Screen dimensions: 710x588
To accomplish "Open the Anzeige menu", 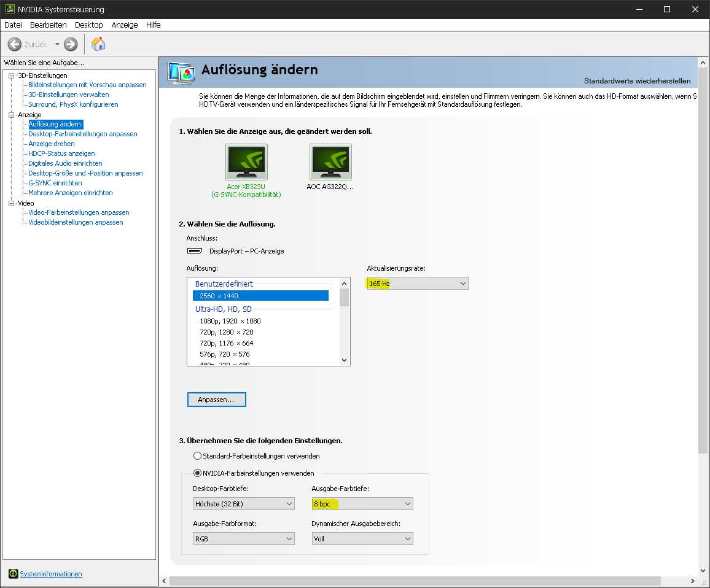I will [125, 25].
